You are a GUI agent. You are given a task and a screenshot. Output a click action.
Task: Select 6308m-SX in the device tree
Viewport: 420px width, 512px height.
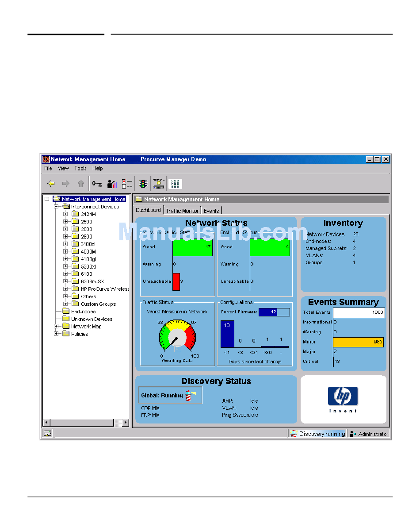[92, 281]
